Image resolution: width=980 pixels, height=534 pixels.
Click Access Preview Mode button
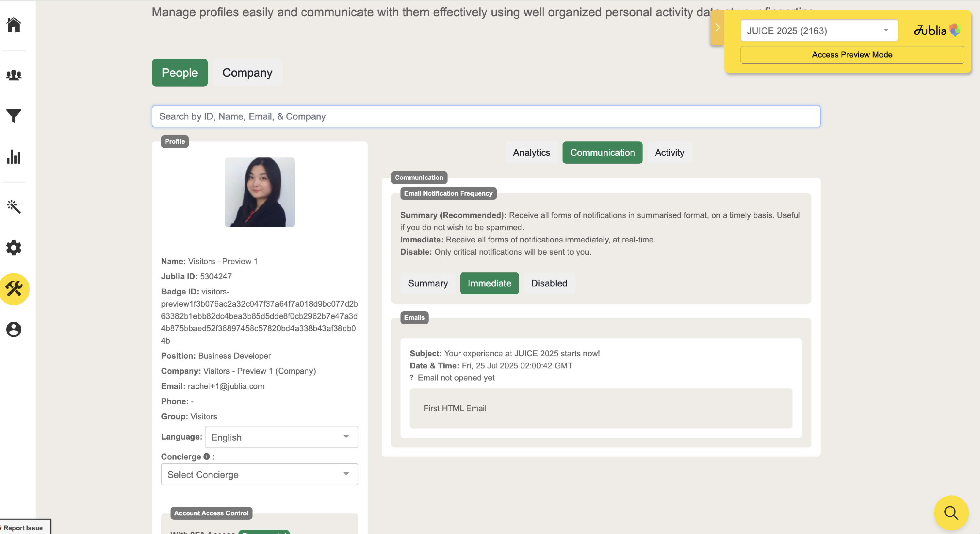852,55
